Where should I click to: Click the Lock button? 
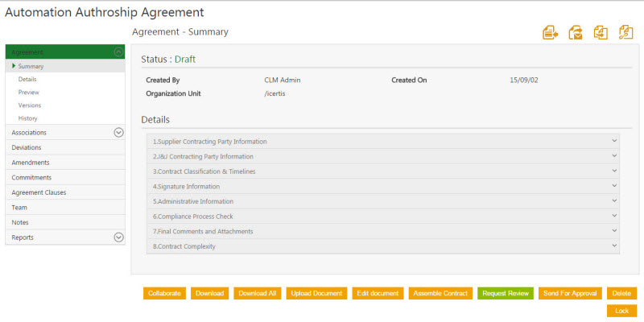click(x=621, y=310)
